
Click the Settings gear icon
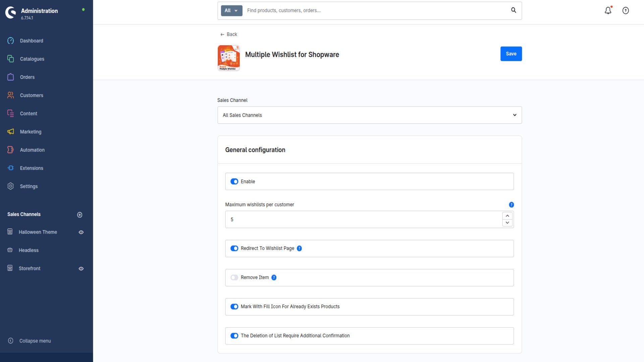click(x=11, y=186)
